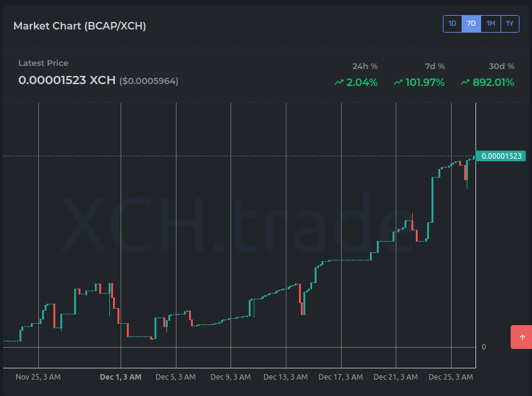This screenshot has width=532, height=396.
Task: Click the Dec 1, 3 AM axis label
Action: point(121,377)
